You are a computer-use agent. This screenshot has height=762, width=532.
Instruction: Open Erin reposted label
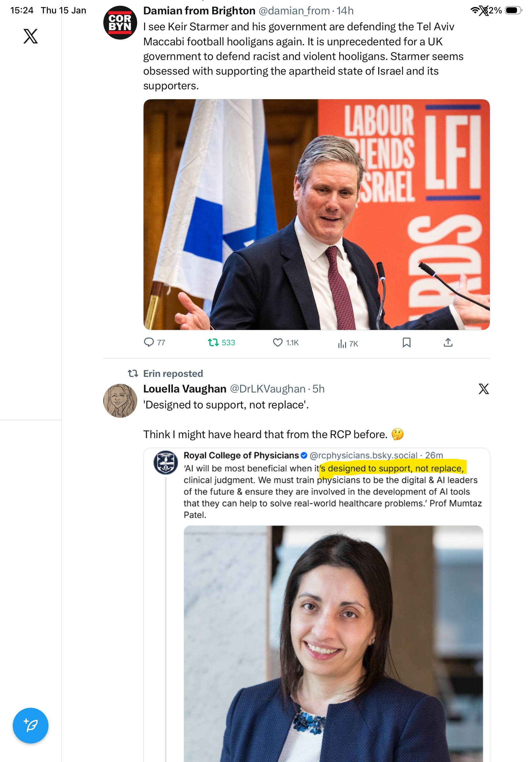click(173, 373)
